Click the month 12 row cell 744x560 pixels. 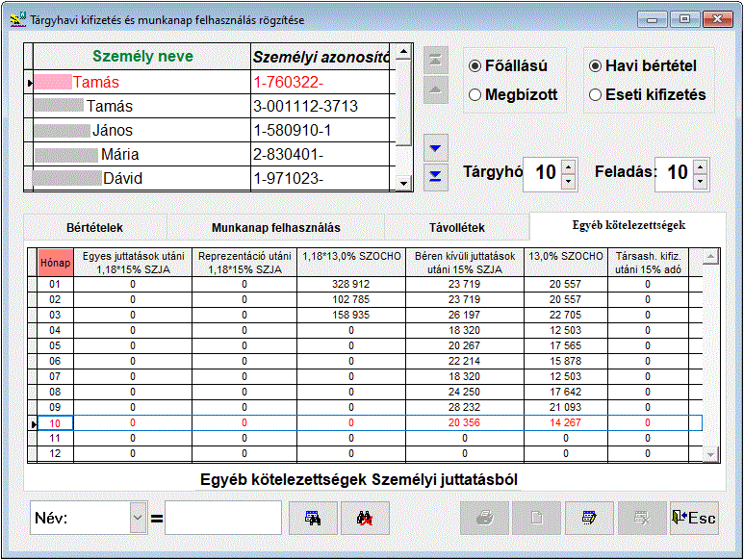point(55,454)
